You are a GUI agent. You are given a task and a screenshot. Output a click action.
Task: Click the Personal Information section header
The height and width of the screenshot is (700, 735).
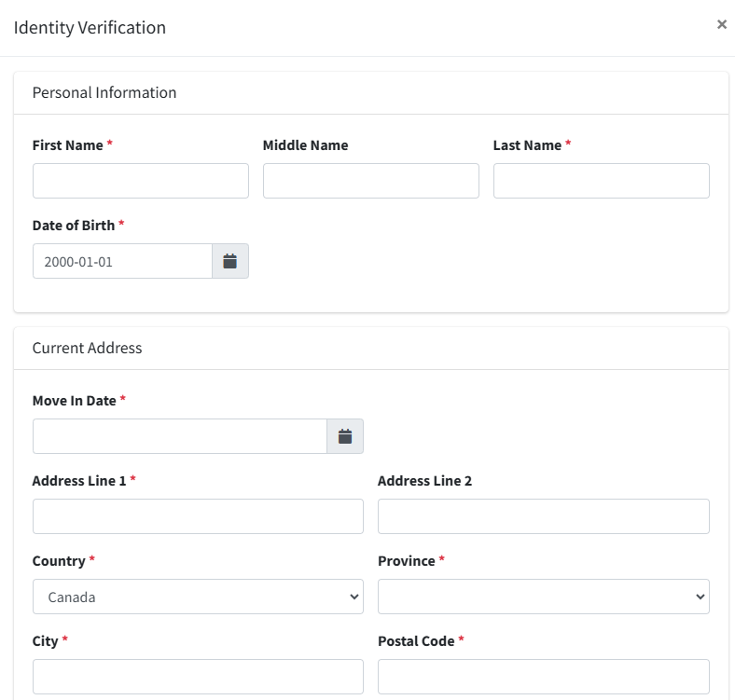104,93
